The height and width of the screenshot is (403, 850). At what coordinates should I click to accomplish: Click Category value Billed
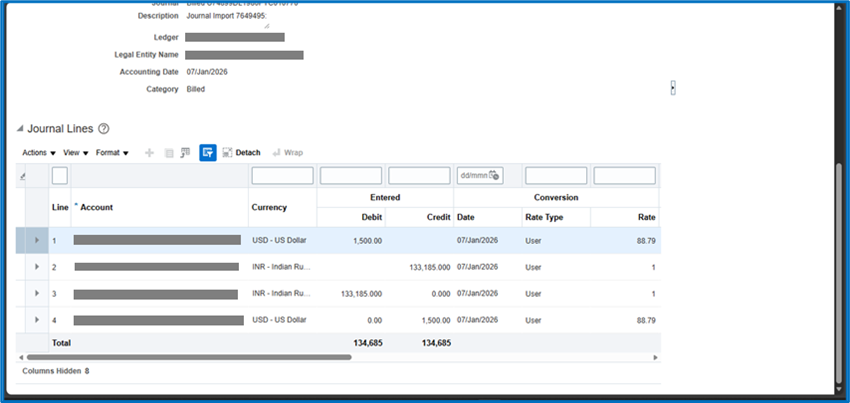(x=196, y=89)
